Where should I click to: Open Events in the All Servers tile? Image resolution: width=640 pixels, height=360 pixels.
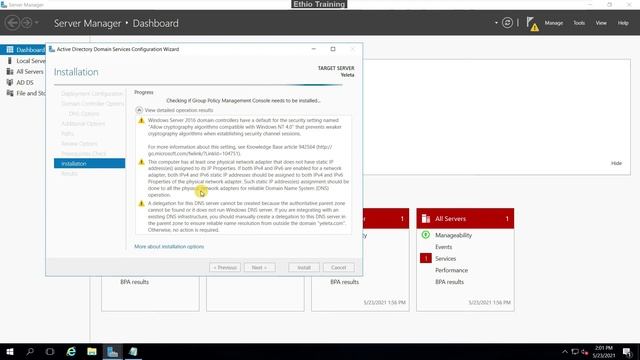[x=443, y=247]
